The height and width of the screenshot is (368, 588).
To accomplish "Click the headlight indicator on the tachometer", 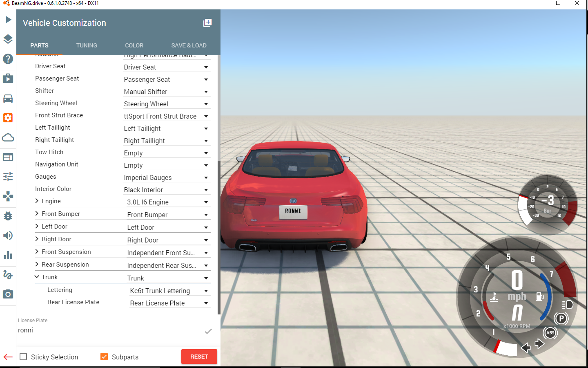I will click(x=567, y=305).
